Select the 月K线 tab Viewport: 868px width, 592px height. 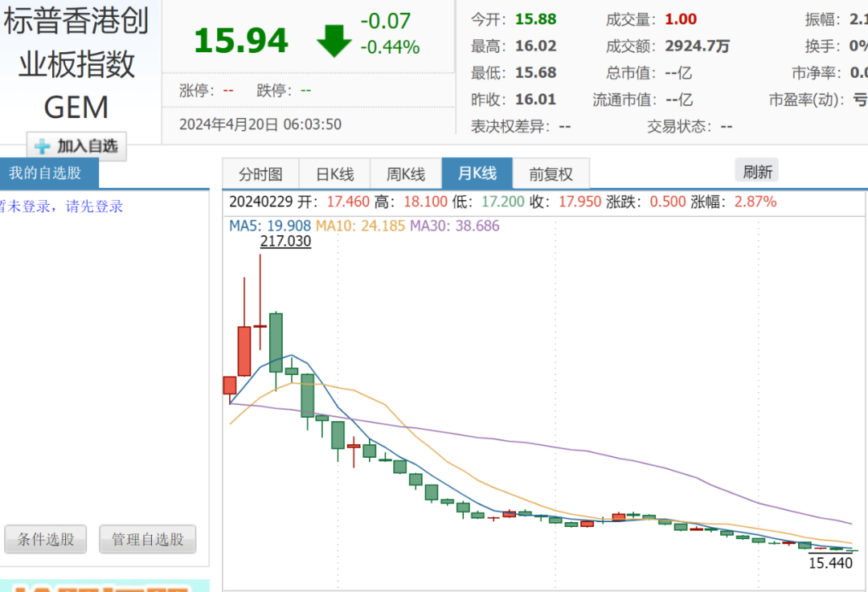(x=477, y=174)
